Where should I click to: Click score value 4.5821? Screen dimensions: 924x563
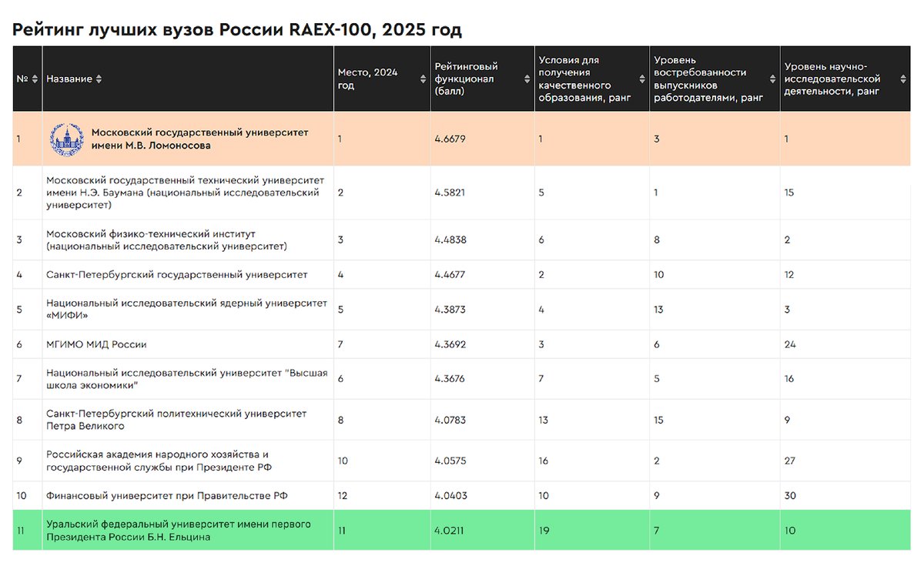[x=450, y=193]
